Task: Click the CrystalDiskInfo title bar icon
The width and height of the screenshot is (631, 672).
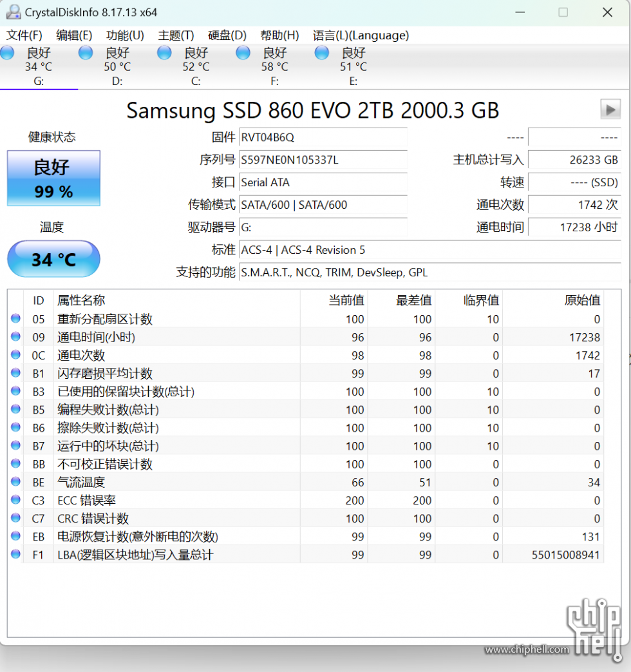Action: (14, 12)
